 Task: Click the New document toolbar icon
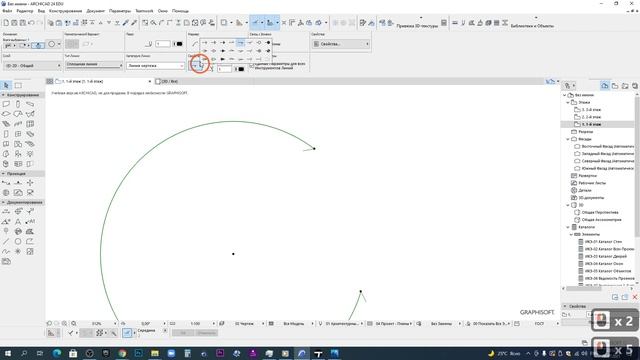point(6,23)
